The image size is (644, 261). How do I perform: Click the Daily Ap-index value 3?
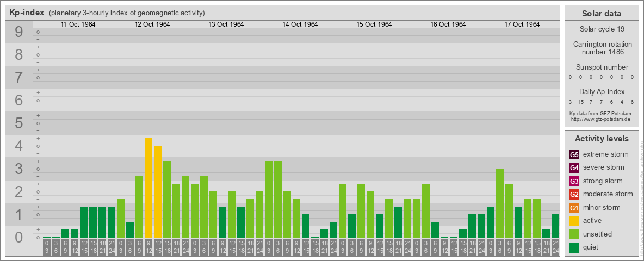point(571,102)
